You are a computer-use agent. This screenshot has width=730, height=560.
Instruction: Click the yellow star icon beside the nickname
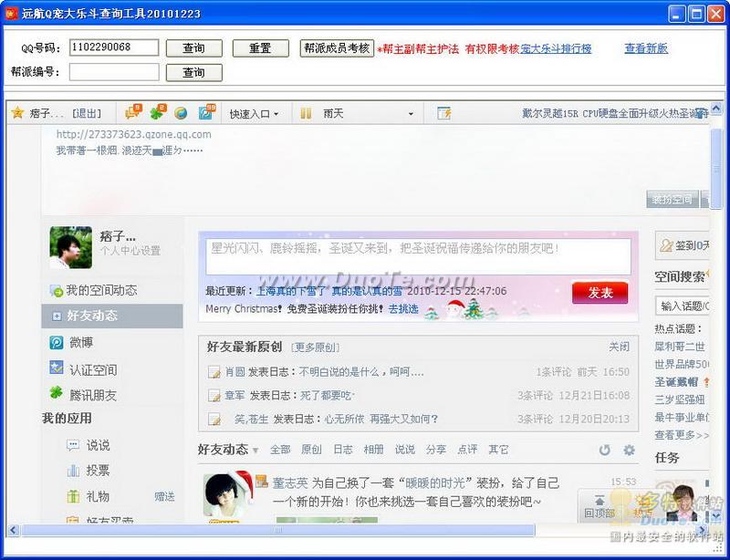click(x=17, y=113)
